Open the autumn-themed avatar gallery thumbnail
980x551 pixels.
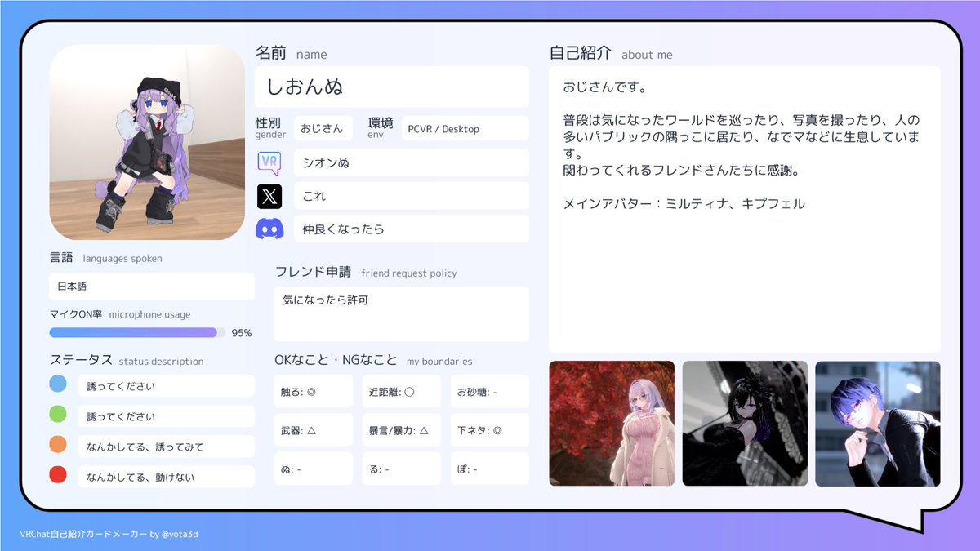(612, 423)
